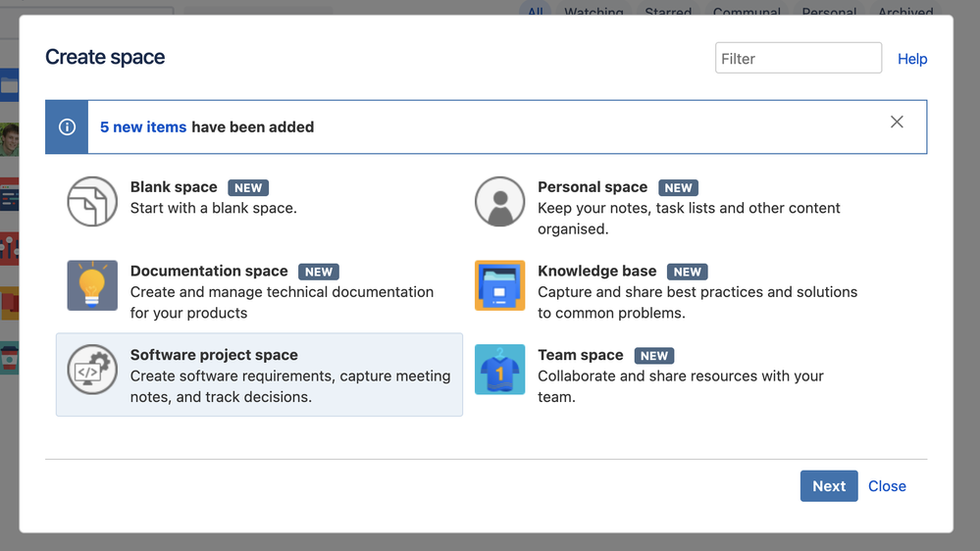
Task: Click the "Create space" dialog heading
Action: coord(105,57)
